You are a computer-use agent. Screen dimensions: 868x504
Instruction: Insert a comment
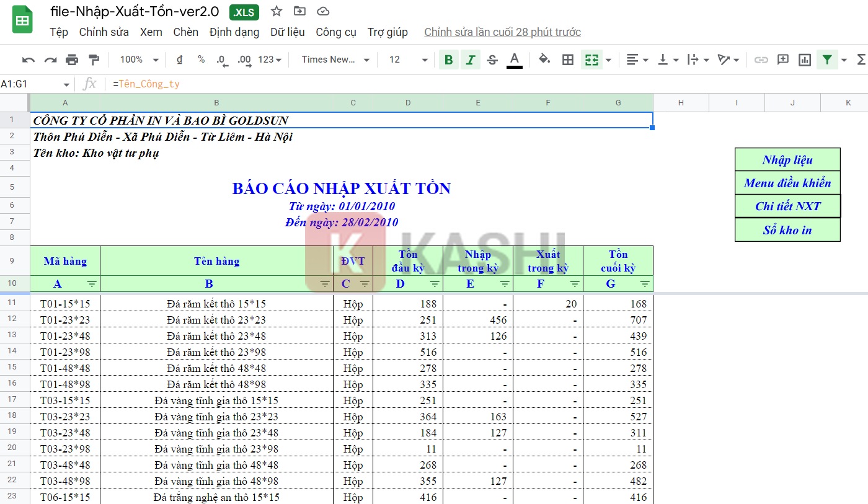782,60
